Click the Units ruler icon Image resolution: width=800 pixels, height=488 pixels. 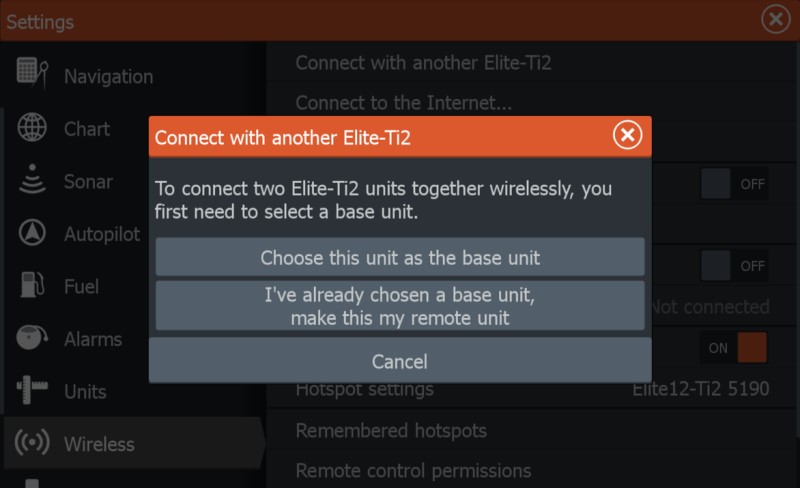click(32, 391)
